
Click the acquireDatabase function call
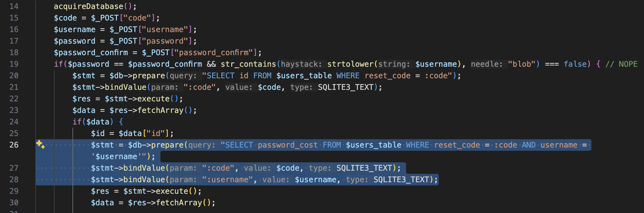[89, 6]
